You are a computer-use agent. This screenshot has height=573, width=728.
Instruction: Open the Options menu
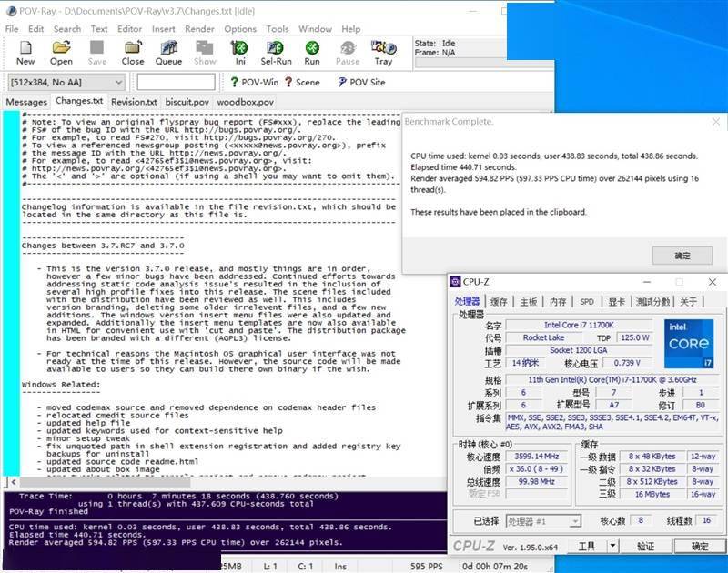(240, 29)
